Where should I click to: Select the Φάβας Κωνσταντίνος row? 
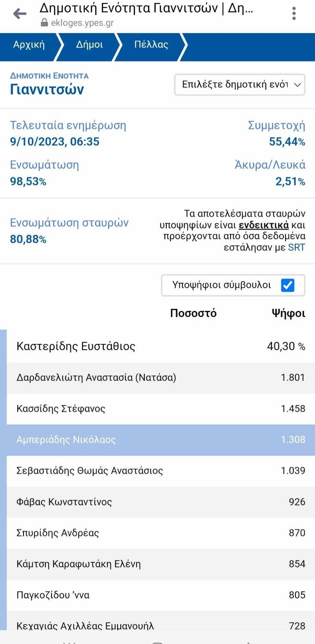click(161, 502)
